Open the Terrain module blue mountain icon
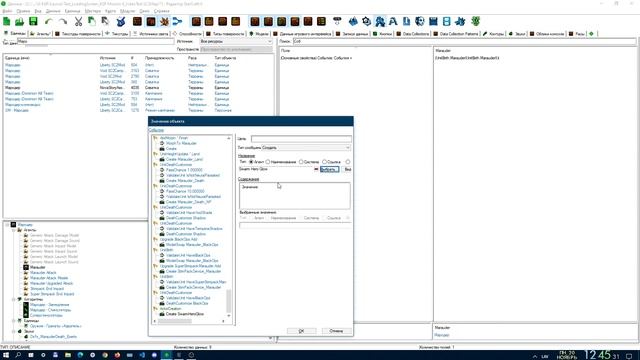This screenshot has height=360, width=640. [353, 22]
